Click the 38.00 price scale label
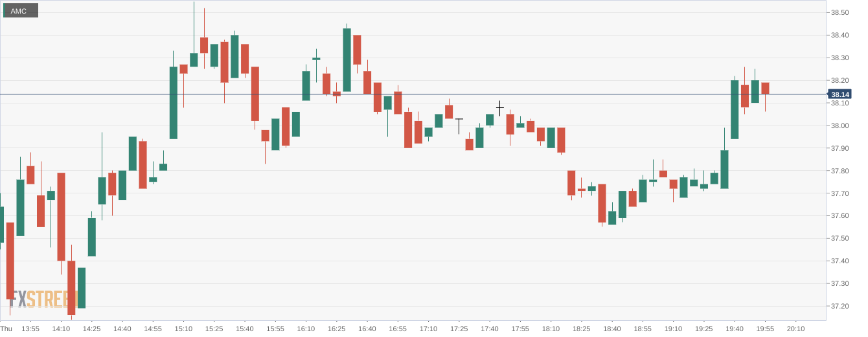Viewport: 868px width, 337px height. point(839,125)
